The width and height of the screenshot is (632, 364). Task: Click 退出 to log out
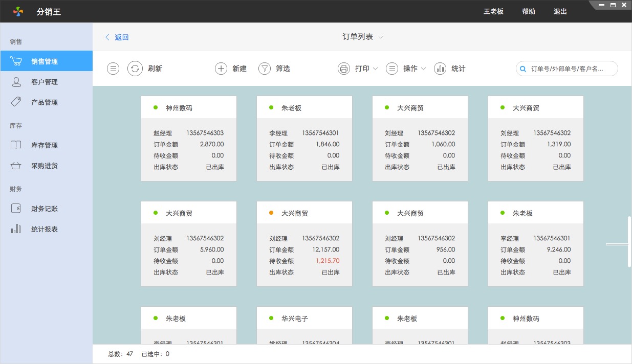(x=560, y=11)
